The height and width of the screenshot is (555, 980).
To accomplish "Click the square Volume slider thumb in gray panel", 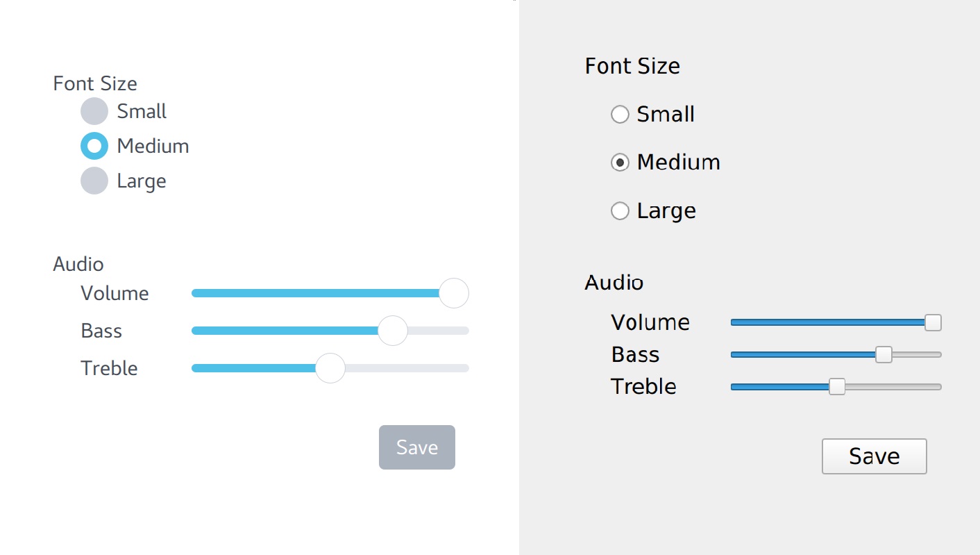I will (933, 322).
